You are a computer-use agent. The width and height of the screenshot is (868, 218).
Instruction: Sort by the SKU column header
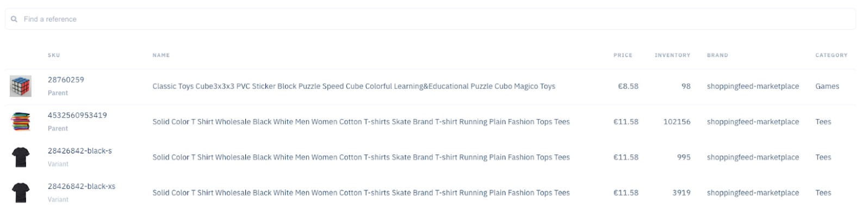point(54,55)
